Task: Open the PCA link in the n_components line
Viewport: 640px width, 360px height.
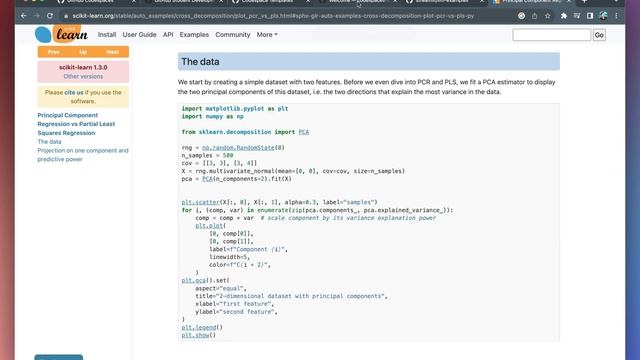Action: coord(207,179)
